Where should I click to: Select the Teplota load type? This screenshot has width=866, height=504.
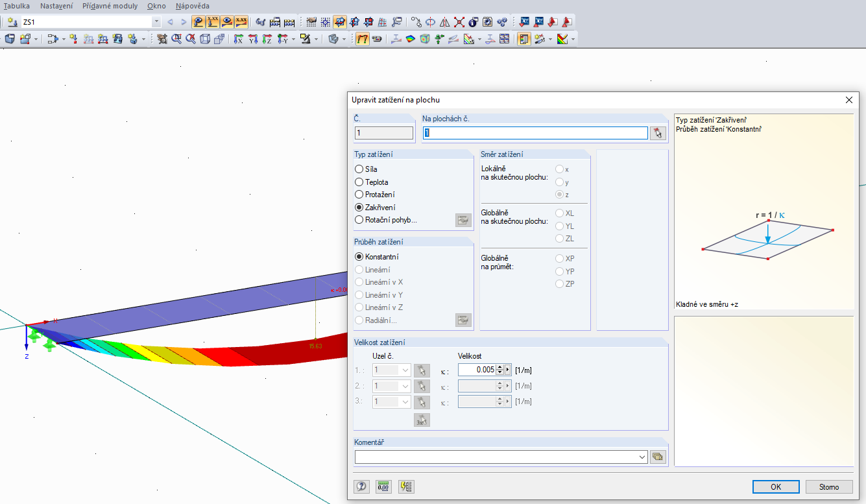(372, 182)
